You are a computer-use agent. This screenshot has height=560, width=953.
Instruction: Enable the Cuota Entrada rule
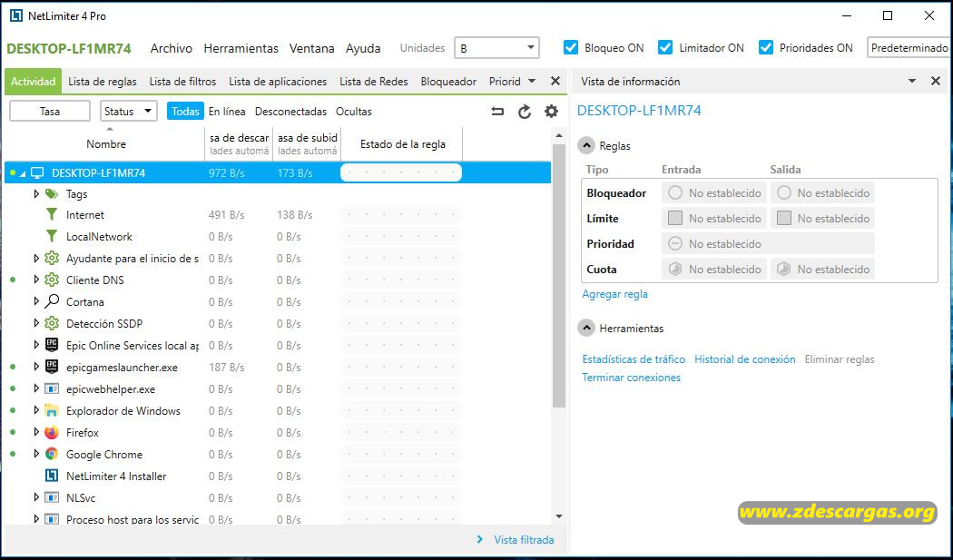[675, 270]
